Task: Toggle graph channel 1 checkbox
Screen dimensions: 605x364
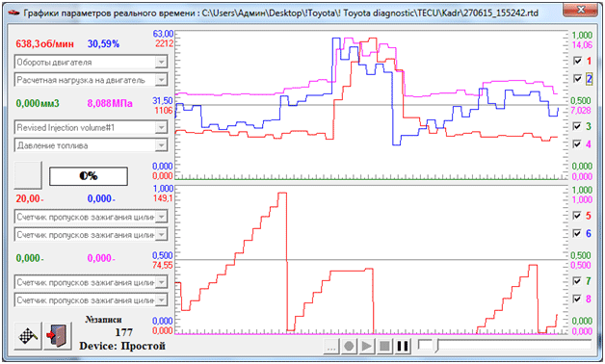Action: coord(578,61)
